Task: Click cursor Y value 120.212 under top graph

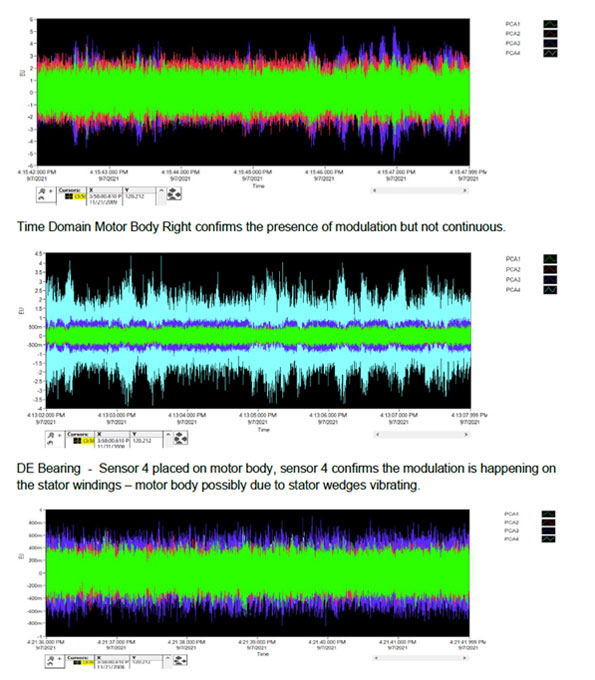Action: (x=135, y=196)
